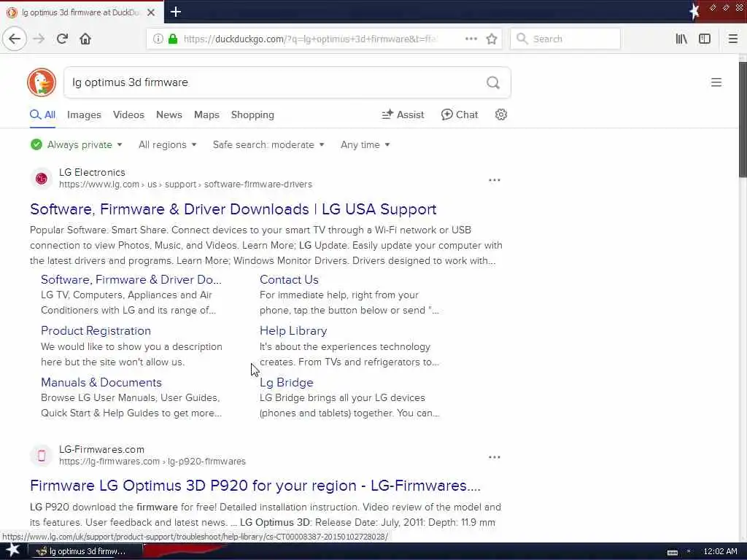
Task: Click the LG Electronics site favicon
Action: [x=42, y=179]
